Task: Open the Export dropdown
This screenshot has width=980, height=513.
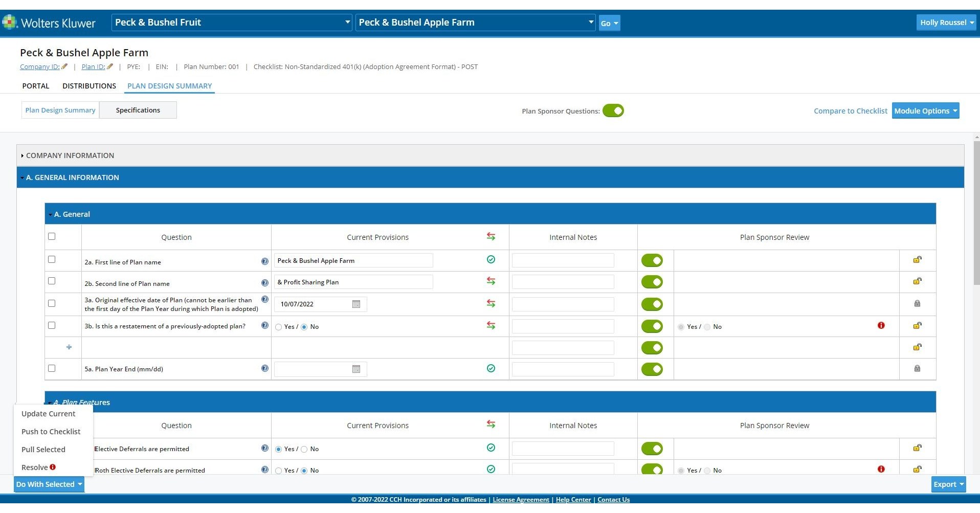Action: click(948, 484)
